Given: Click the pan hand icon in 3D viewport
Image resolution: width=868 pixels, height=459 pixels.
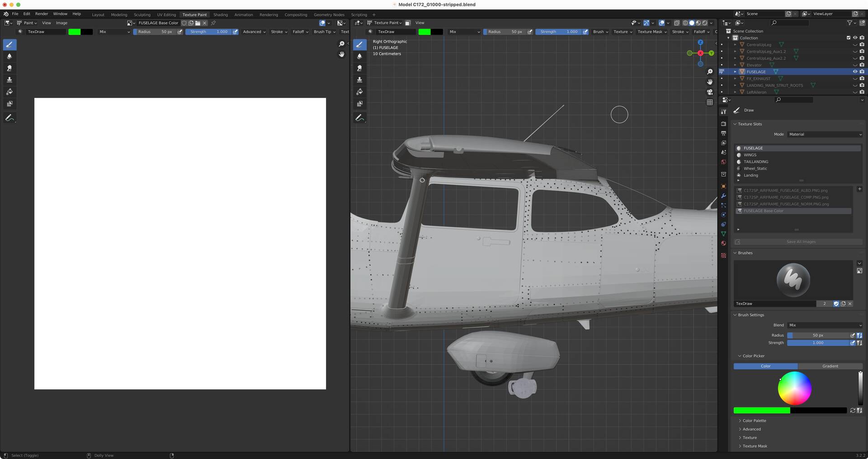Looking at the screenshot, I should [710, 82].
